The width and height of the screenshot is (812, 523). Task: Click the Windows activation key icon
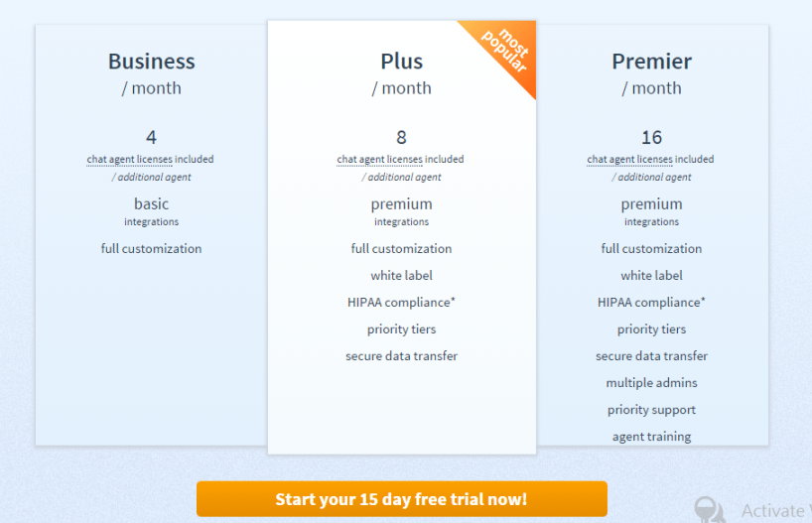click(x=709, y=510)
